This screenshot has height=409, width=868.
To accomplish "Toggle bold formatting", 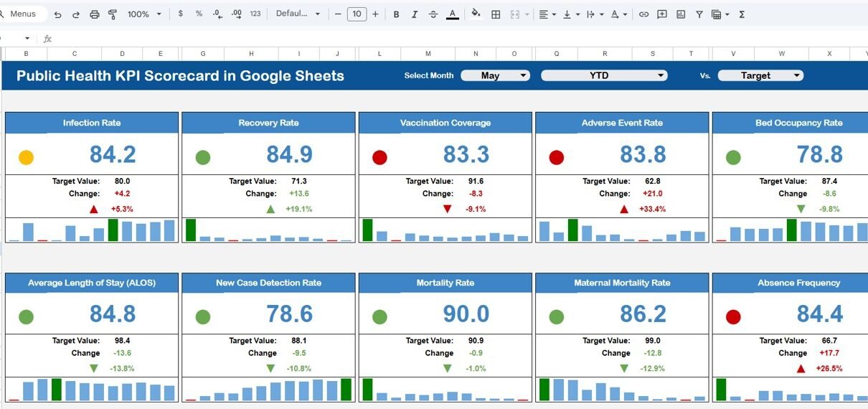I will point(396,14).
